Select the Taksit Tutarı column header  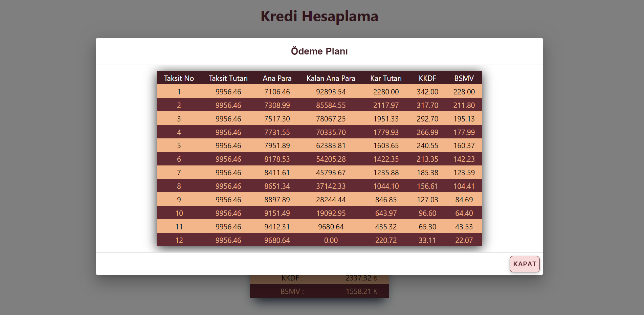[x=228, y=78]
